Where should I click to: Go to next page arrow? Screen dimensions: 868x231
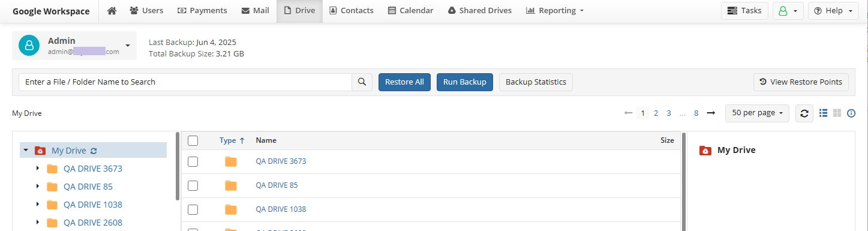pyautogui.click(x=711, y=113)
